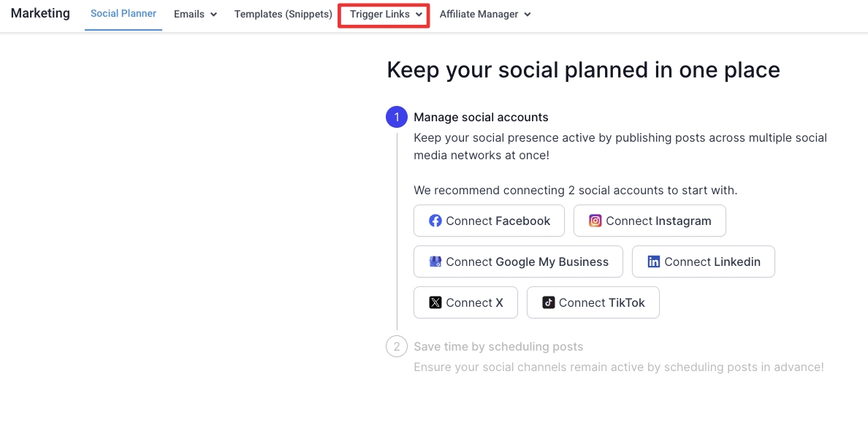Click the 'Keep your social planned' headline
The image size is (868, 439).
[x=583, y=69]
